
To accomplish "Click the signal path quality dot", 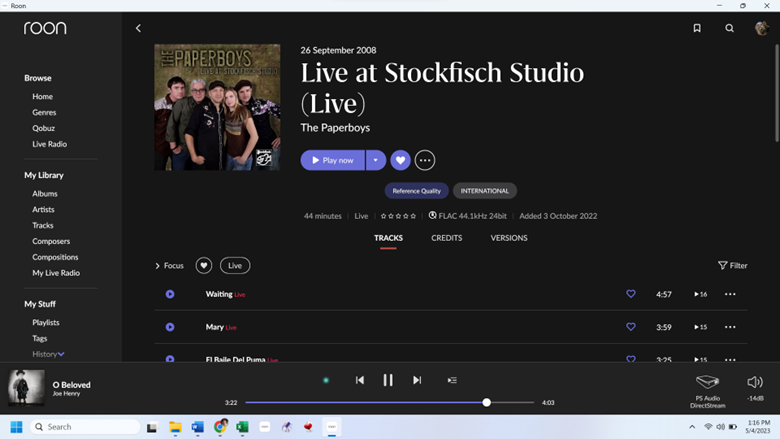I will click(x=326, y=380).
